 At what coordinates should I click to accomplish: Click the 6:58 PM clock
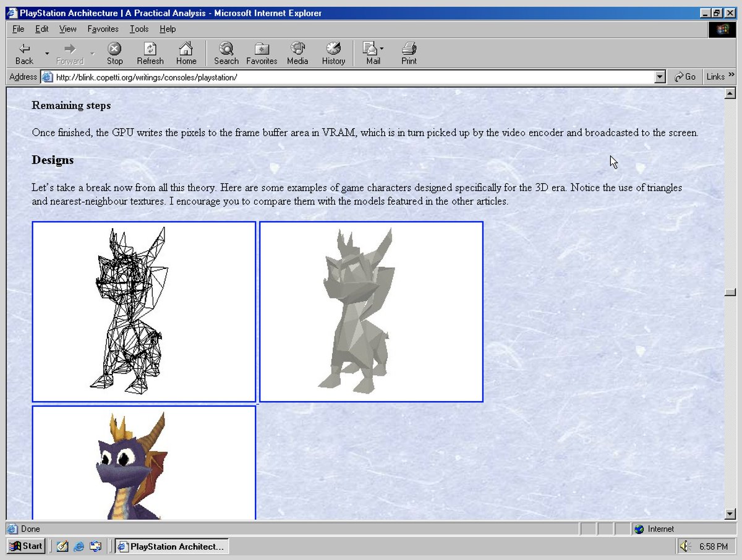tap(713, 547)
